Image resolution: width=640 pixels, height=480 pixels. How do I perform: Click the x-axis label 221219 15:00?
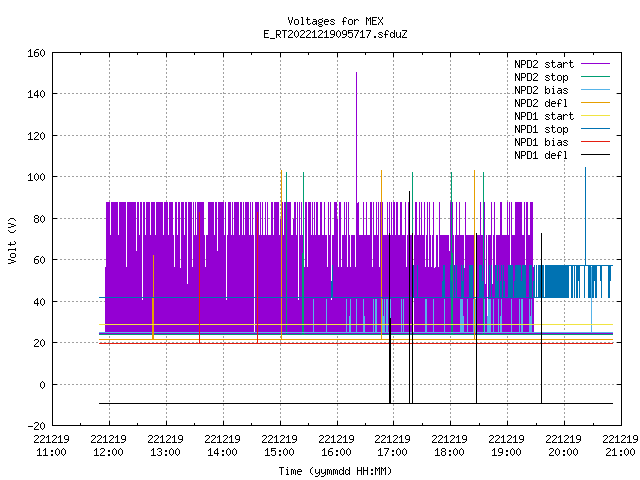[279, 446]
